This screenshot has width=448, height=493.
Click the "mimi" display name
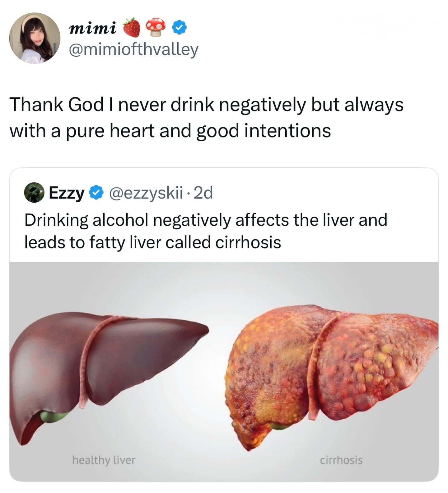point(93,28)
